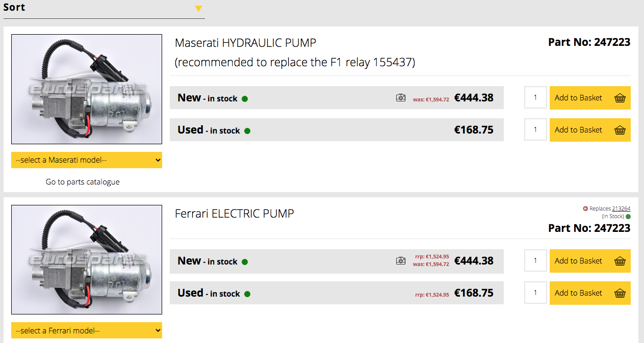644x343 pixels.
Task: Open the select a Ferrari model dropdown
Action: pos(87,330)
